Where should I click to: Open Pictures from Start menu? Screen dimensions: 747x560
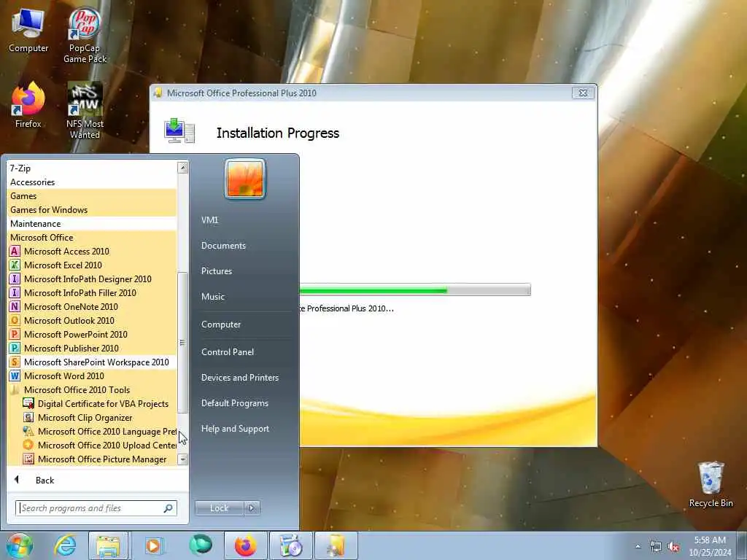pos(216,271)
